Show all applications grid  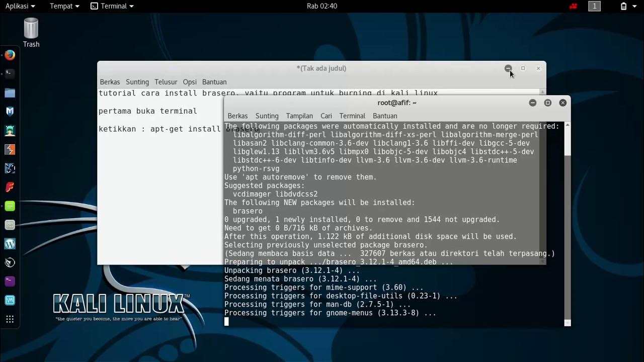[10, 319]
